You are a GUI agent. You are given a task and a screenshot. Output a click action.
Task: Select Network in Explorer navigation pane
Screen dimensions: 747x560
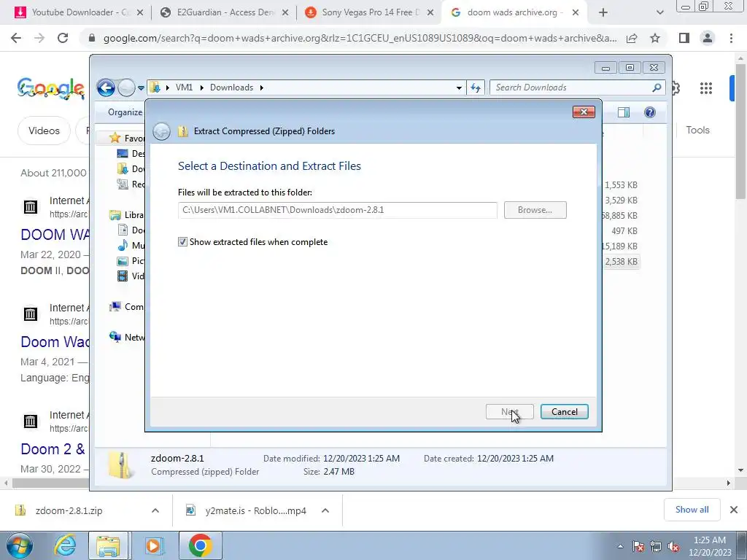coord(127,337)
